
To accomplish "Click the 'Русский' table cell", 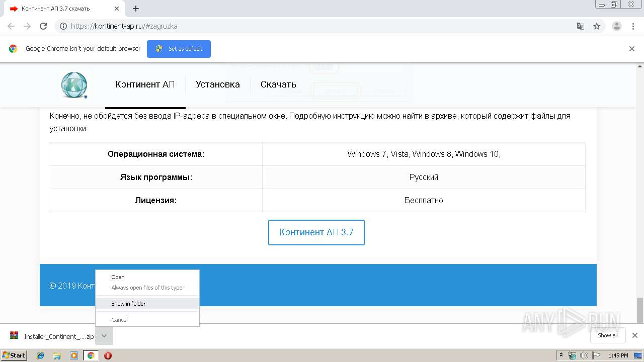I will click(424, 177).
